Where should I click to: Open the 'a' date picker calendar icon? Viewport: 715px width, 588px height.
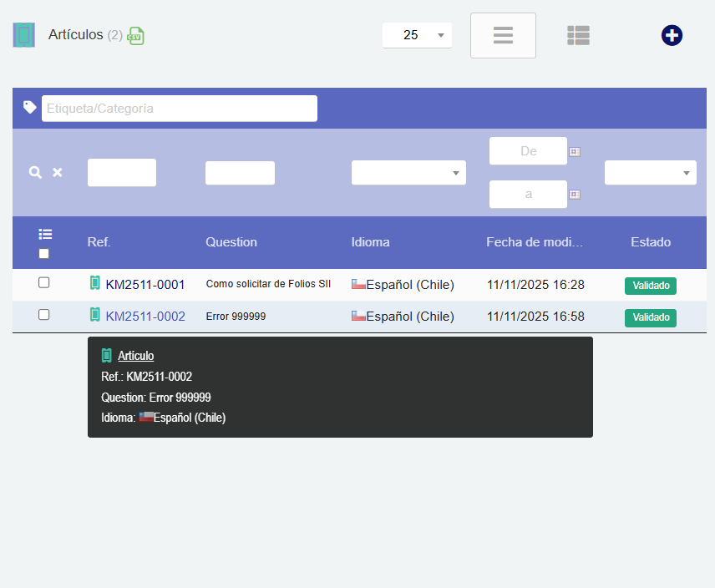coord(575,195)
